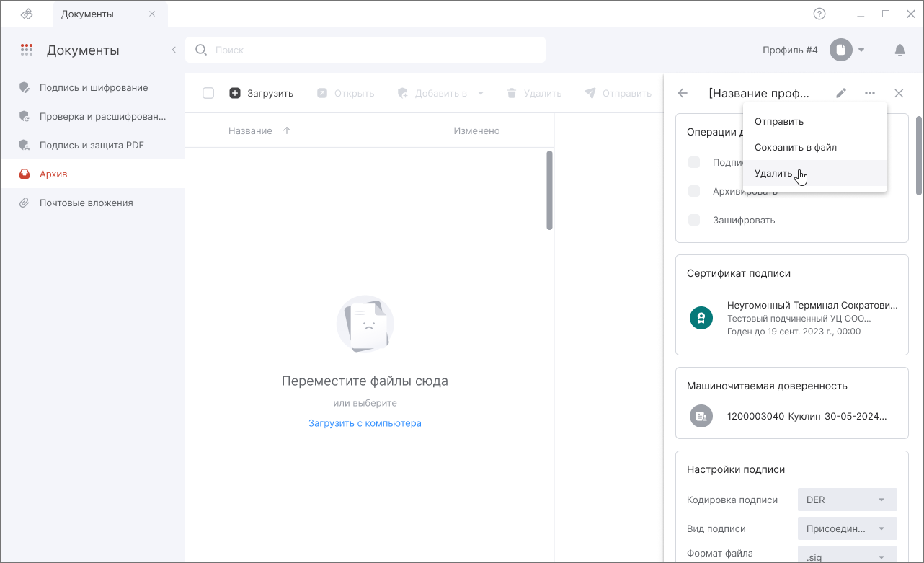Choose Удалить from the popup menu
924x563 pixels.
tap(815, 173)
